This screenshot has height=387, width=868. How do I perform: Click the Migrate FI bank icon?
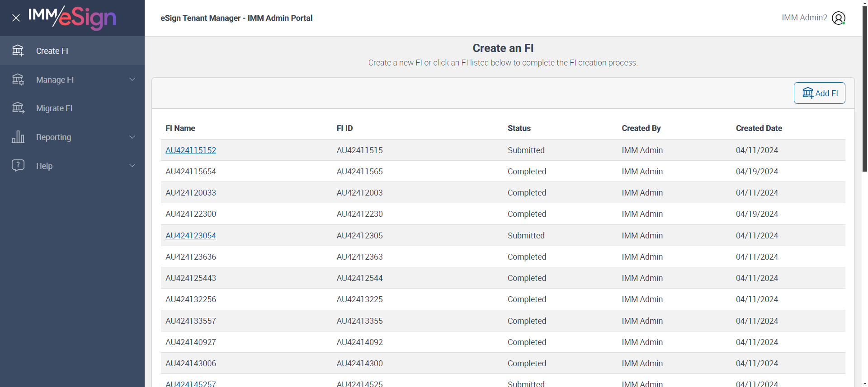click(x=18, y=108)
